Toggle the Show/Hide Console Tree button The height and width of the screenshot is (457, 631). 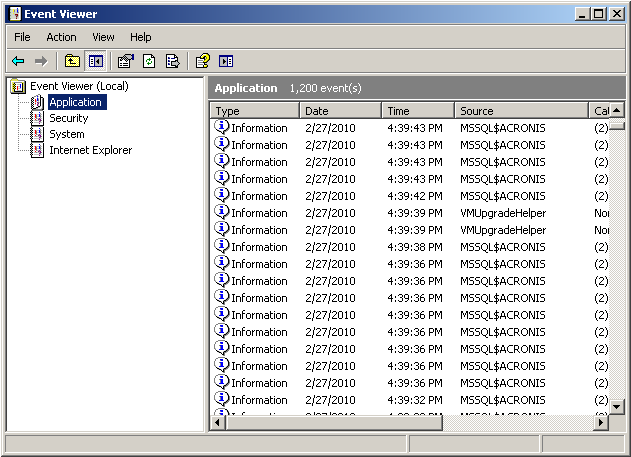95,61
